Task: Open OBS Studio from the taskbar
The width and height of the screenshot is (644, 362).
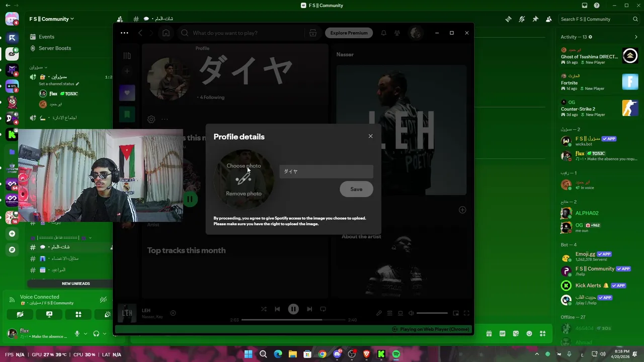Action: [352, 354]
